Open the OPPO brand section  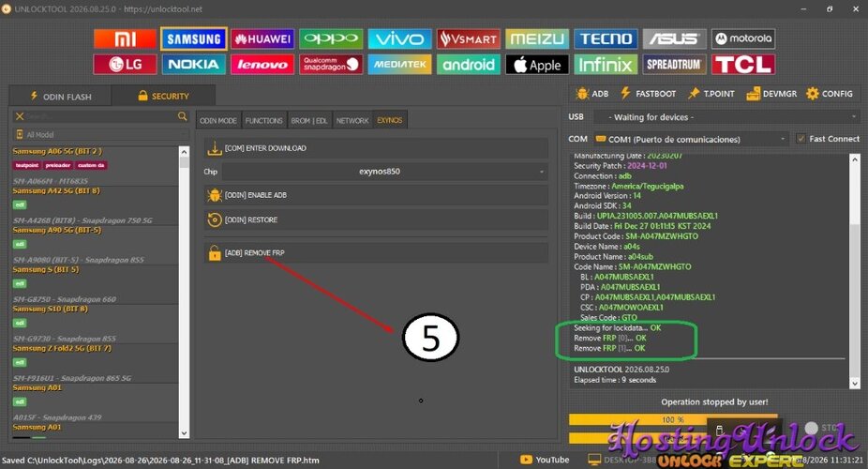coord(331,38)
